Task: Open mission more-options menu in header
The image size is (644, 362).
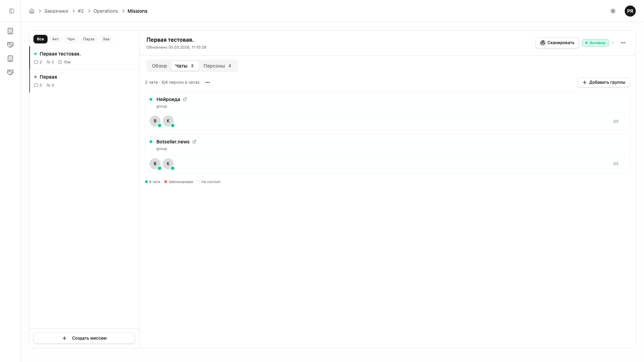Action: tap(623, 43)
